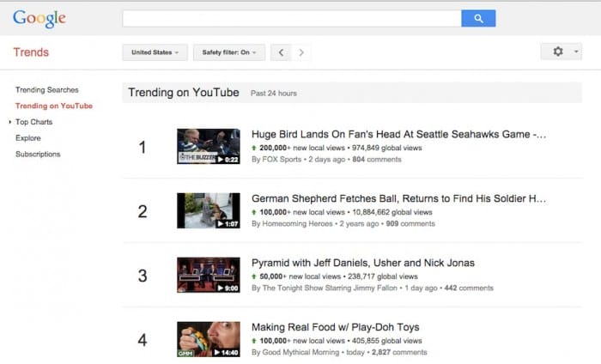
Task: Open The Tonight Show Starring Jimmy Fallon channel
Action: [x=330, y=288]
